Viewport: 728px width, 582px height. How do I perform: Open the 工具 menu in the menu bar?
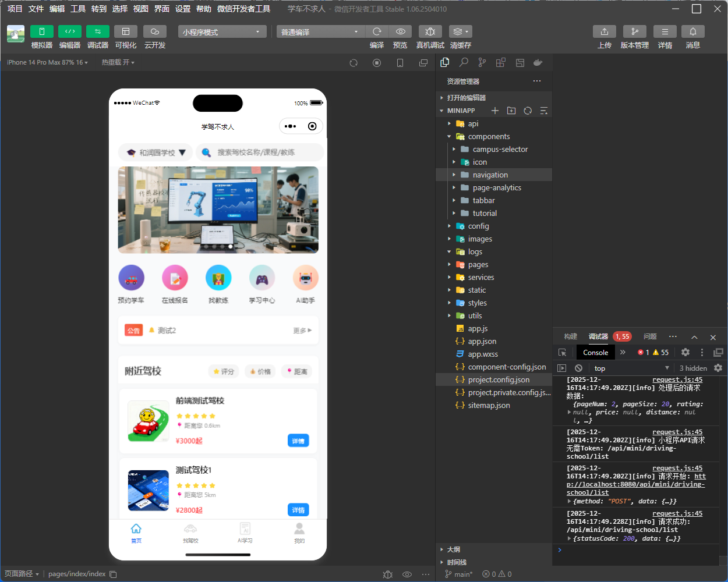point(77,9)
